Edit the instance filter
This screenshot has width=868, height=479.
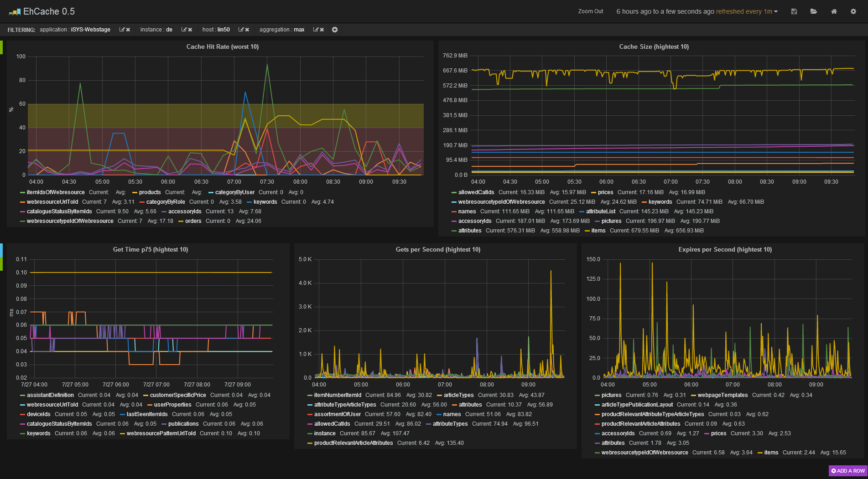(x=184, y=30)
